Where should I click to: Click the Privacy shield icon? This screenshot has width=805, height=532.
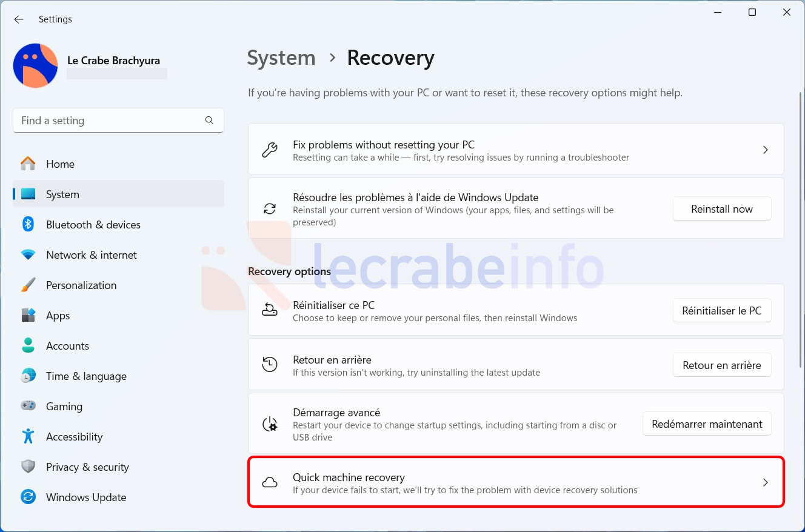28,467
